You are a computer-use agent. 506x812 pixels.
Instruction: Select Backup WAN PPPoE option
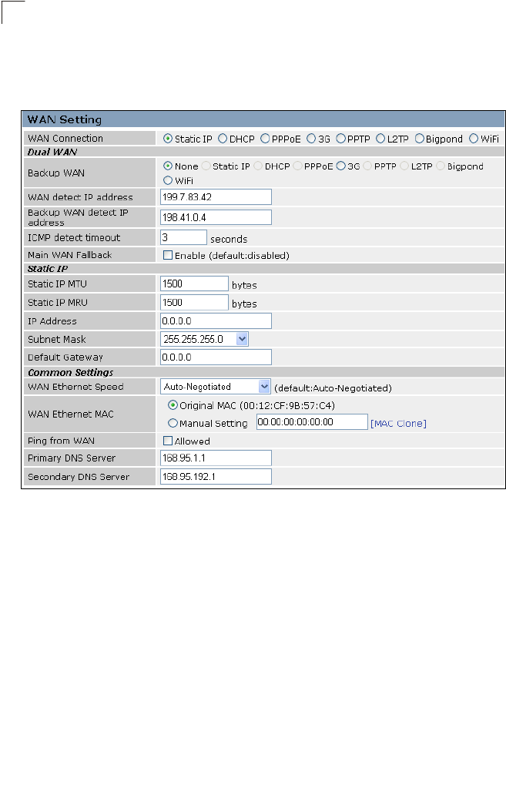tap(297, 166)
